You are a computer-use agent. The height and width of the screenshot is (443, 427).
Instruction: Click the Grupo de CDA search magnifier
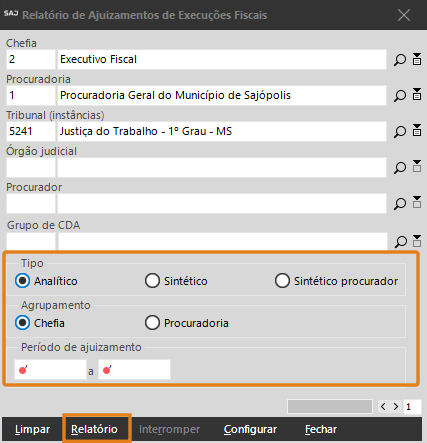pos(400,242)
